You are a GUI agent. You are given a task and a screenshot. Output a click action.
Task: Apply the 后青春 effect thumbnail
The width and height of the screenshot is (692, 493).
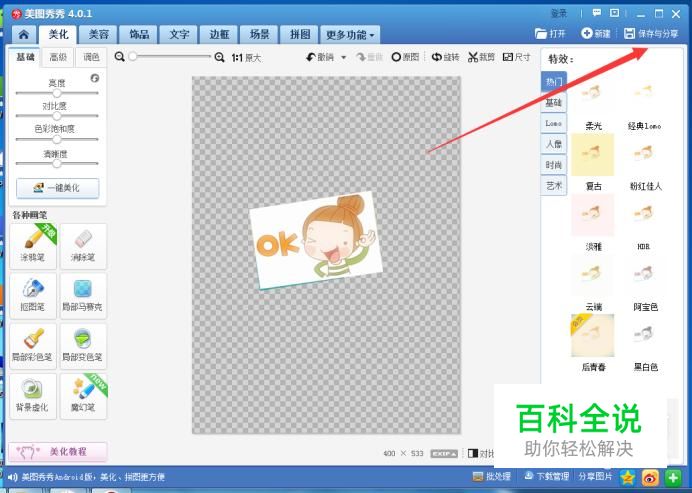click(592, 335)
